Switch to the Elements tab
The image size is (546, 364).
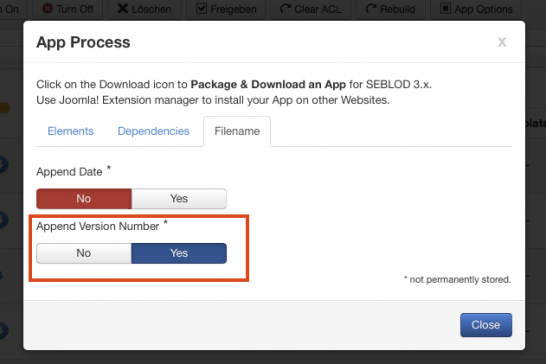pyautogui.click(x=71, y=131)
